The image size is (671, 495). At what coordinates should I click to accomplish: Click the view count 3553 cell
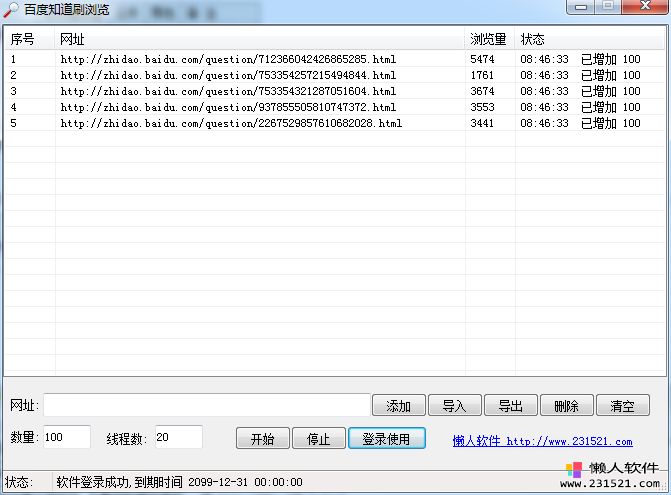482,107
